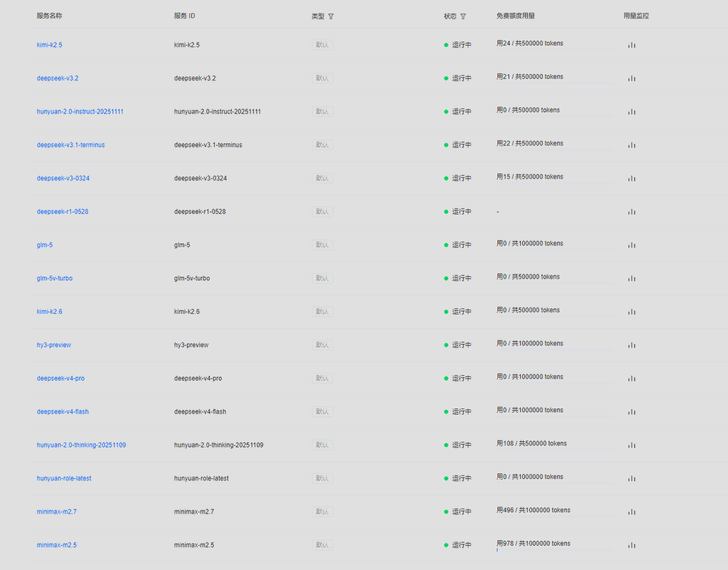Click the 服务 ID column header
728x570 pixels.
pyautogui.click(x=184, y=16)
